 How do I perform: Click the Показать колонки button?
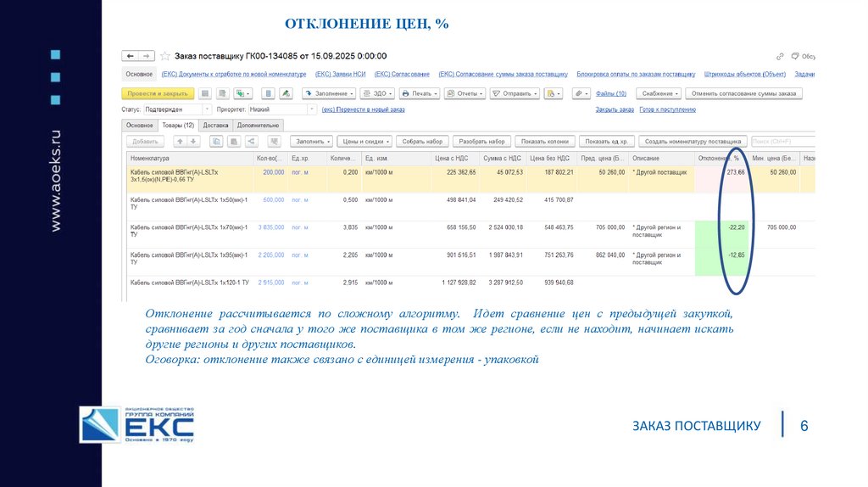click(x=545, y=142)
